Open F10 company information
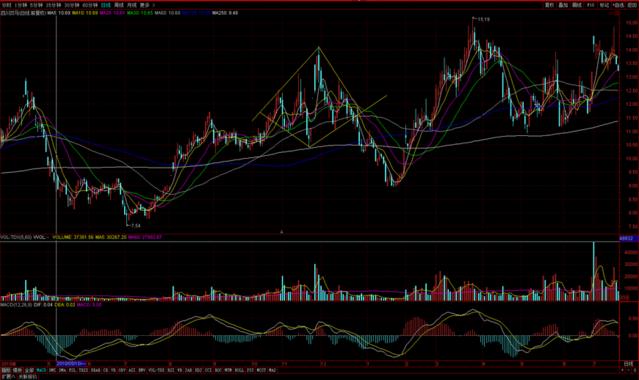The width and height of the screenshot is (639, 380). [591, 5]
